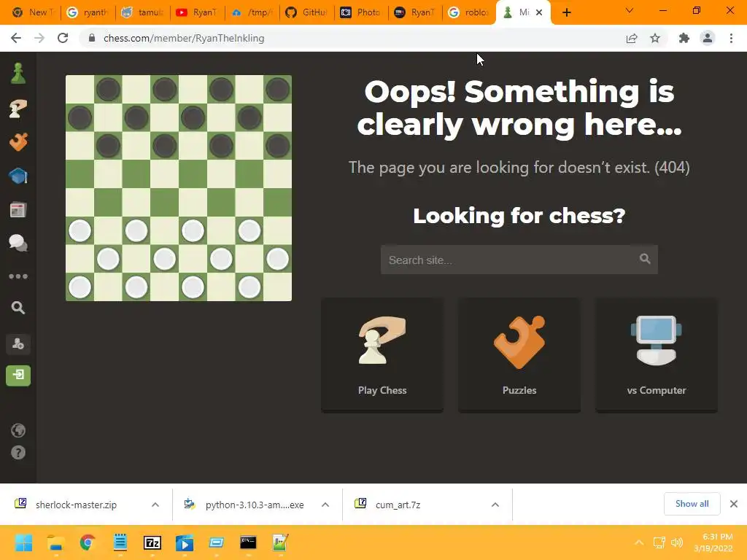Open chess.com home pawn logo in sidebar
Image resolution: width=747 pixels, height=560 pixels.
[18, 74]
